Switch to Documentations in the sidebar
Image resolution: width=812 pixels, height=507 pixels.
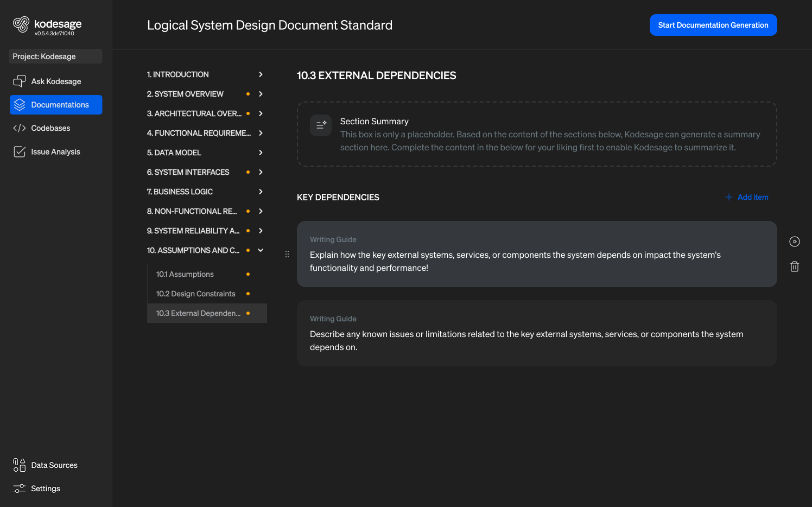click(56, 104)
